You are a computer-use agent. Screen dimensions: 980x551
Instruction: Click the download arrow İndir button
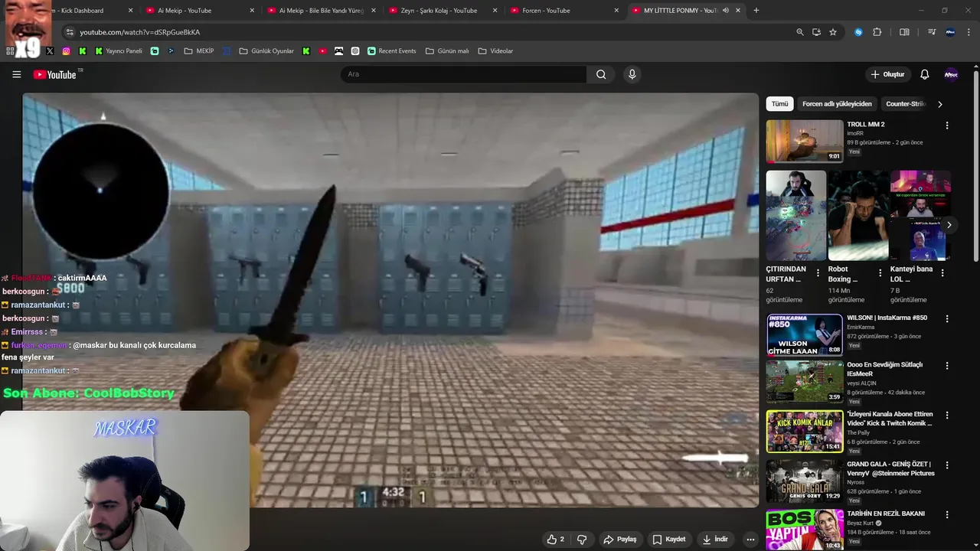coord(715,540)
